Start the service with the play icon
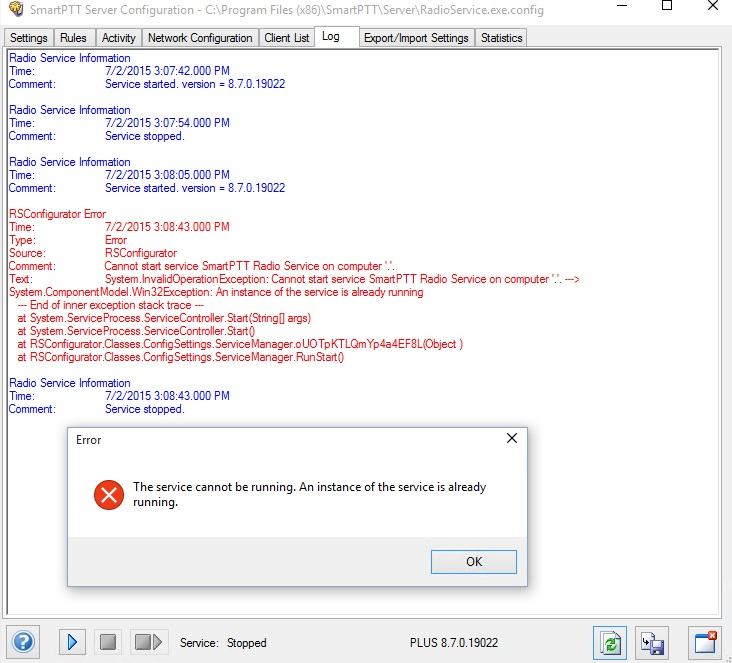This screenshot has width=732, height=663. (x=72, y=642)
